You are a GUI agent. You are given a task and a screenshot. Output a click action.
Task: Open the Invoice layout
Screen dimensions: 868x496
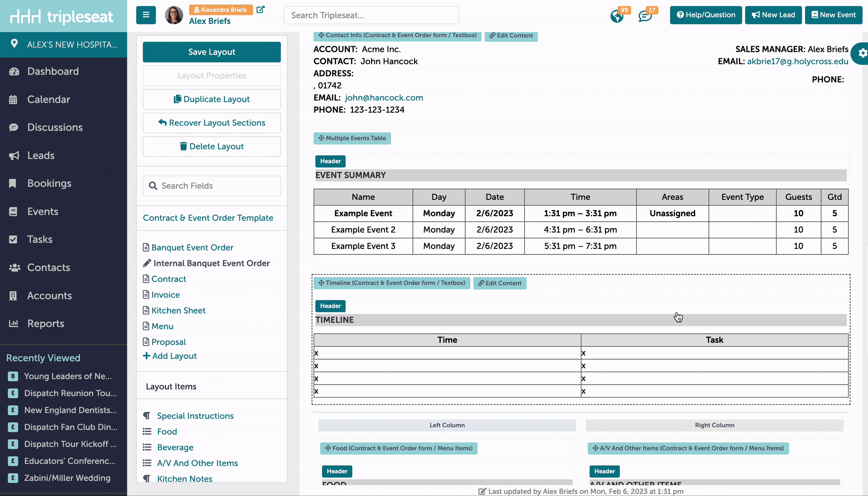pos(165,295)
